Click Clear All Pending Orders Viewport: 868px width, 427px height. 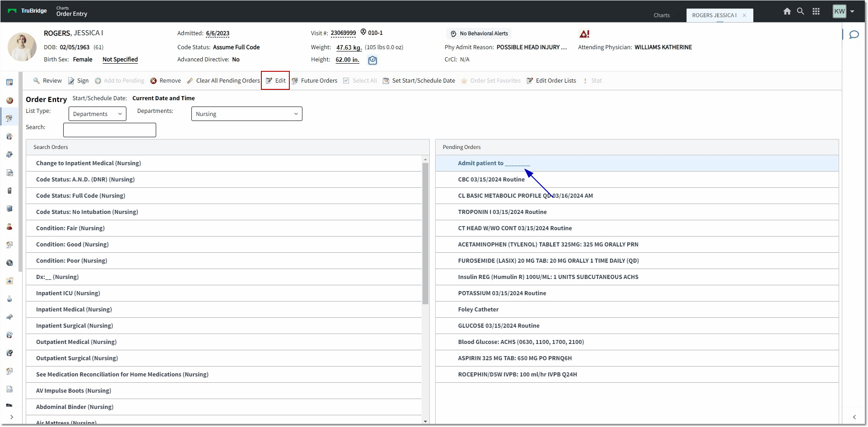coord(223,81)
